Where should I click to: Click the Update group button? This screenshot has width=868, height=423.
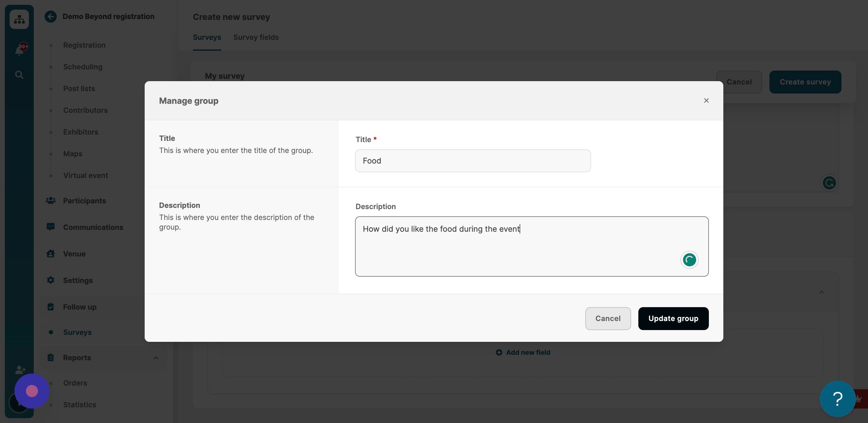673,318
